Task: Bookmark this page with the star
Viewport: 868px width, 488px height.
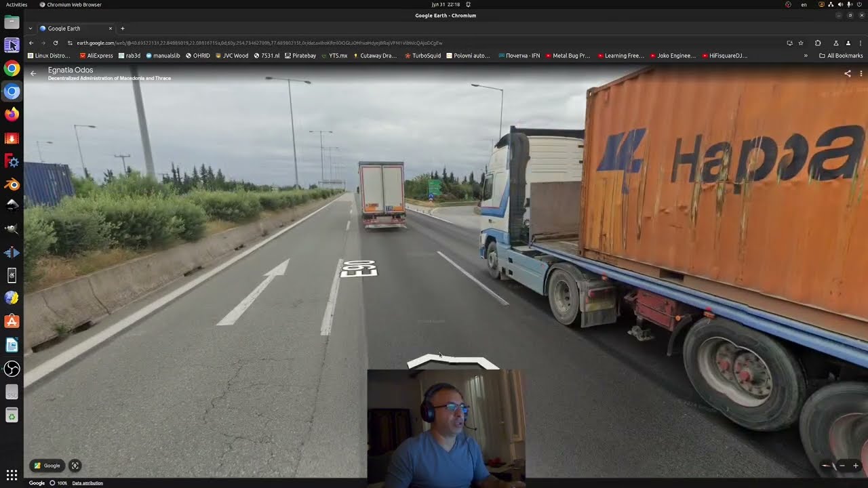Action: pos(801,43)
